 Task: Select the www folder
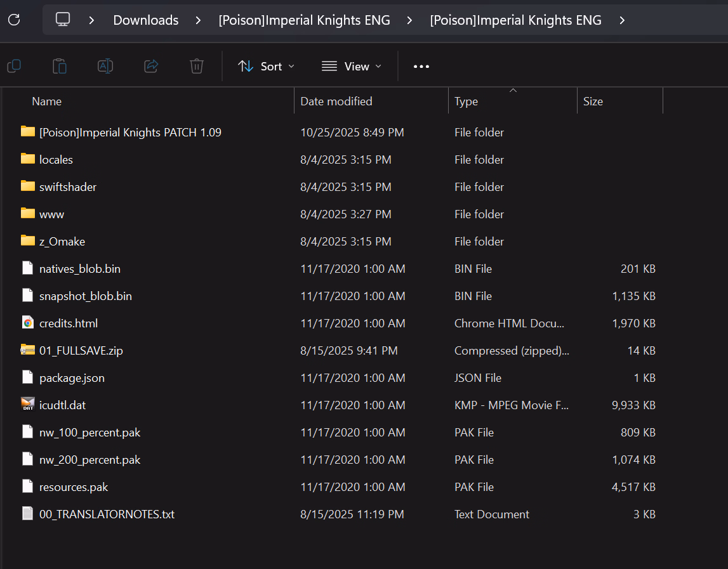[51, 214]
